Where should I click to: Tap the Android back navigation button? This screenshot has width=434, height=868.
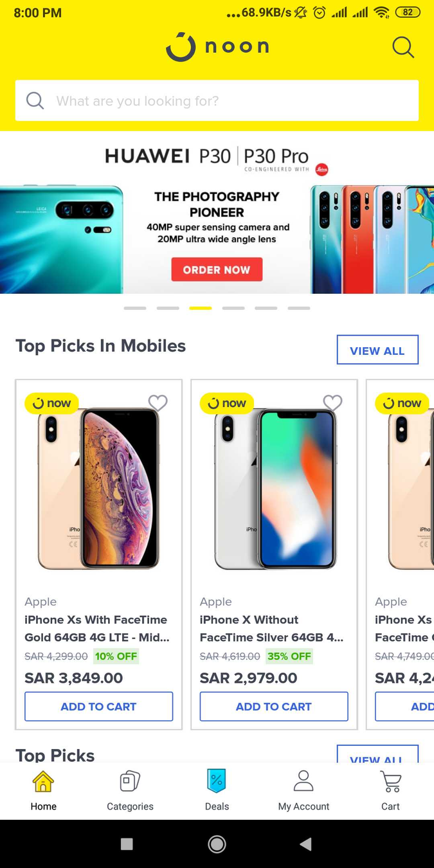(306, 844)
